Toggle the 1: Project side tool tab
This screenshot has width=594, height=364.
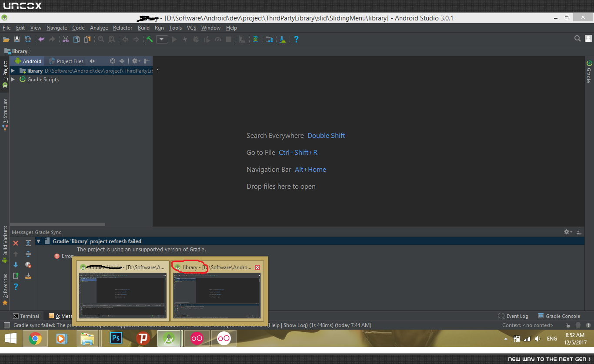[5, 74]
